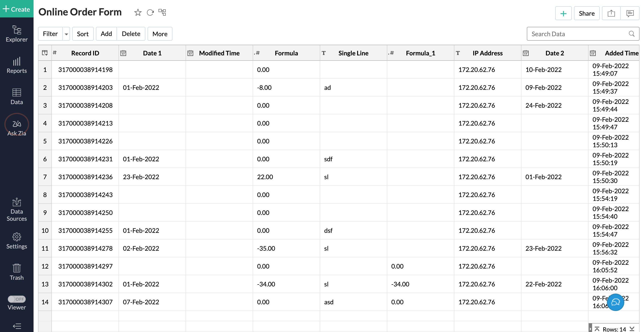Open the model diagram icon beside title
Viewport: 644px width, 332px height.
pos(162,12)
